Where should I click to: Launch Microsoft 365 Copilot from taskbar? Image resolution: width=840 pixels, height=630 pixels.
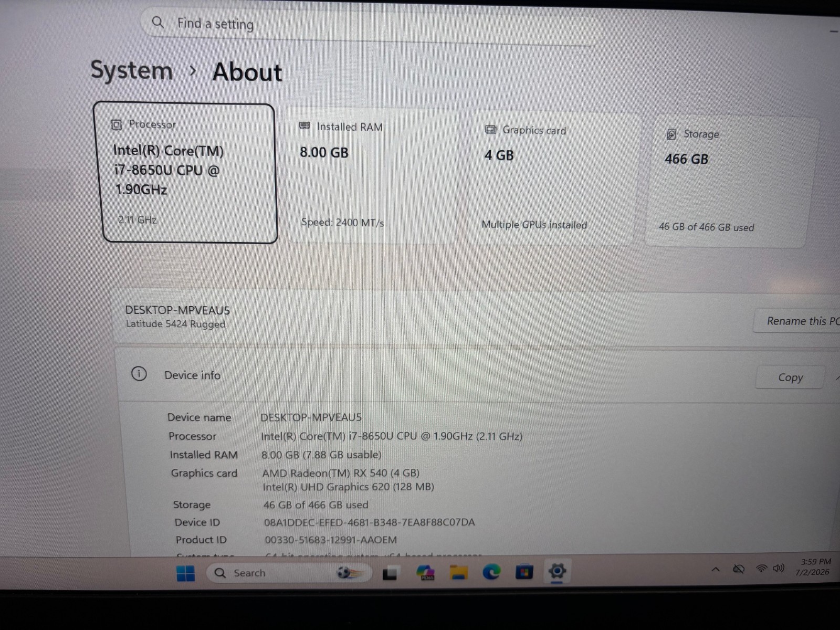pos(425,572)
